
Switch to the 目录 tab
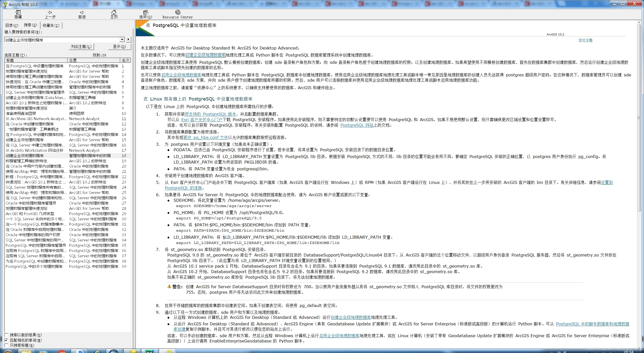pyautogui.click(x=12, y=25)
